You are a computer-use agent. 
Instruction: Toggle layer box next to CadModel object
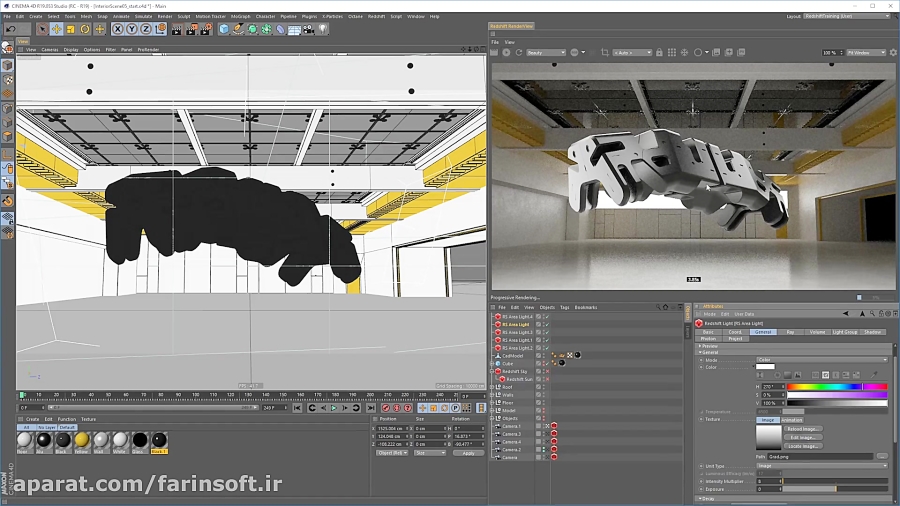tap(539, 355)
